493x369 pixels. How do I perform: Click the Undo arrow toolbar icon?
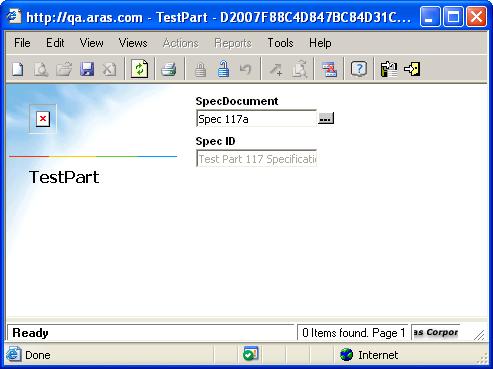point(246,69)
